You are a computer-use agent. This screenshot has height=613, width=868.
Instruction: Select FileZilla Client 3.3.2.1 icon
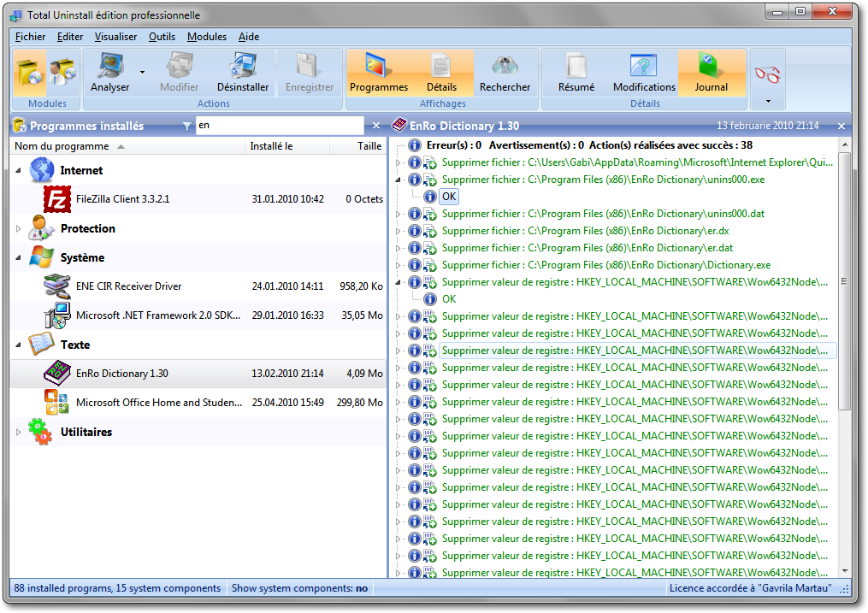point(57,199)
